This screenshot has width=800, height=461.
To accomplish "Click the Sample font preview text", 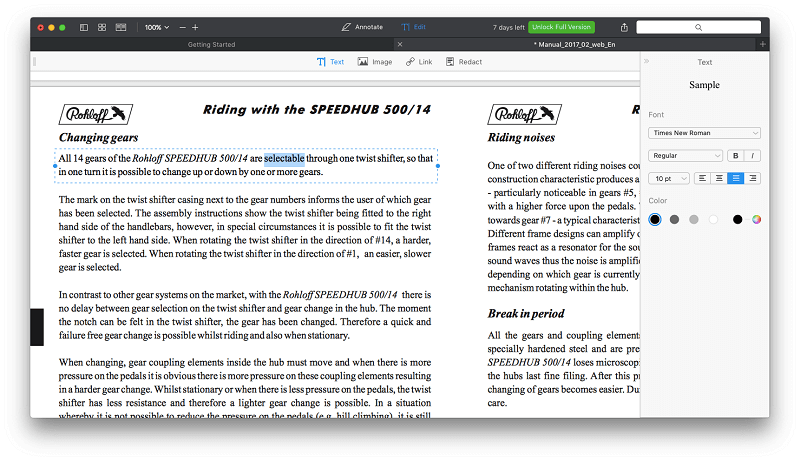I will tap(704, 85).
